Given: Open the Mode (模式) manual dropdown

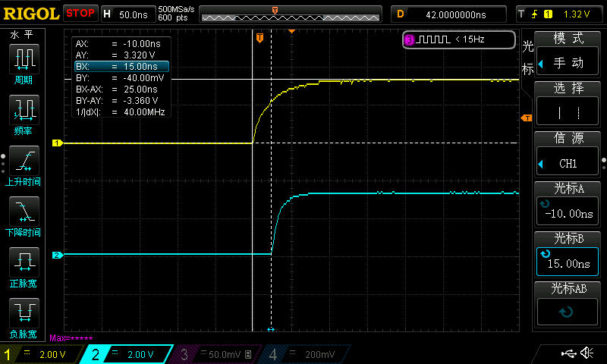Looking at the screenshot, I should [x=567, y=63].
